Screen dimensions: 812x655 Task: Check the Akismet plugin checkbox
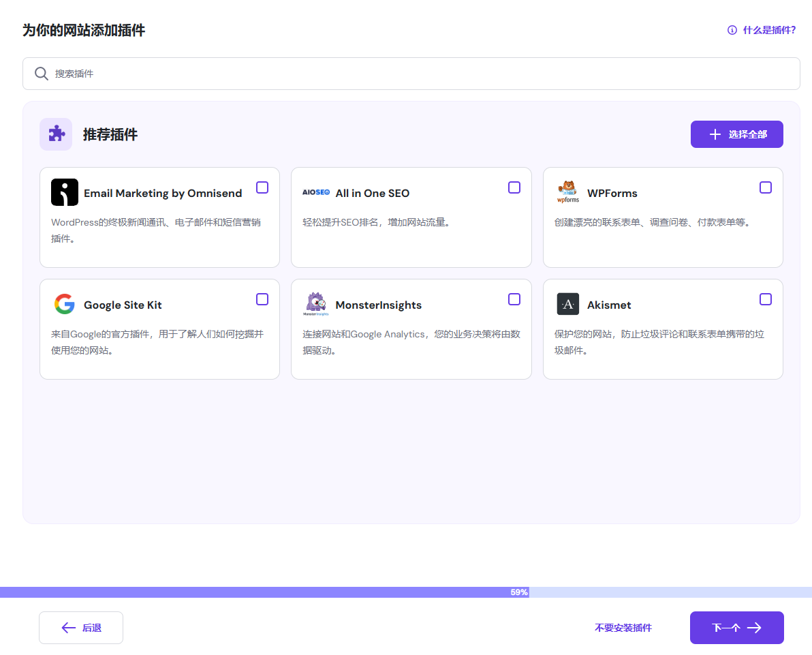pos(766,299)
